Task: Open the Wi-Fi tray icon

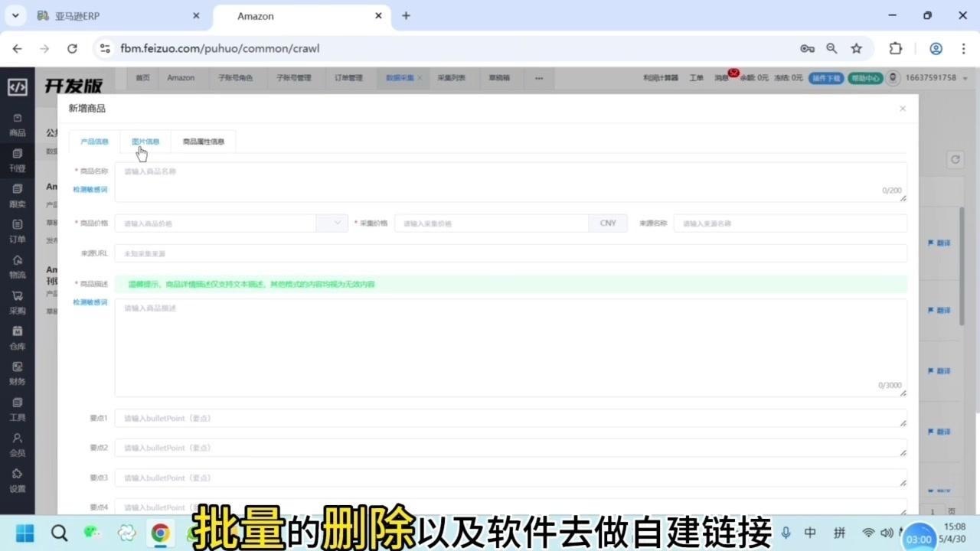Action: pos(868,533)
